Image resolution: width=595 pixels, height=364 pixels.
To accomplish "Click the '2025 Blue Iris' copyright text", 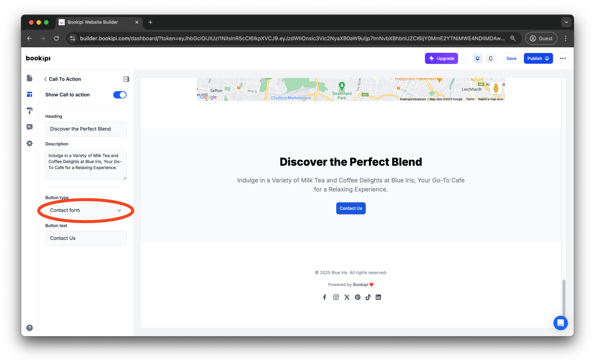I will pyautogui.click(x=351, y=273).
